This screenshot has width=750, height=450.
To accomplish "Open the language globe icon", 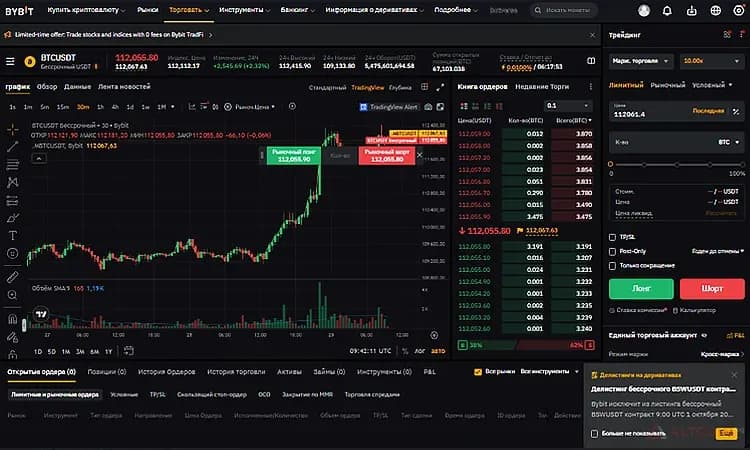I will click(716, 10).
